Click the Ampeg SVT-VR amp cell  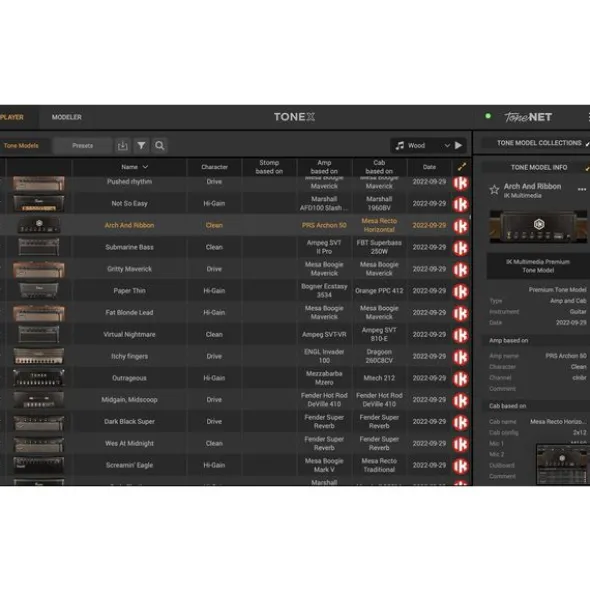[x=324, y=334]
